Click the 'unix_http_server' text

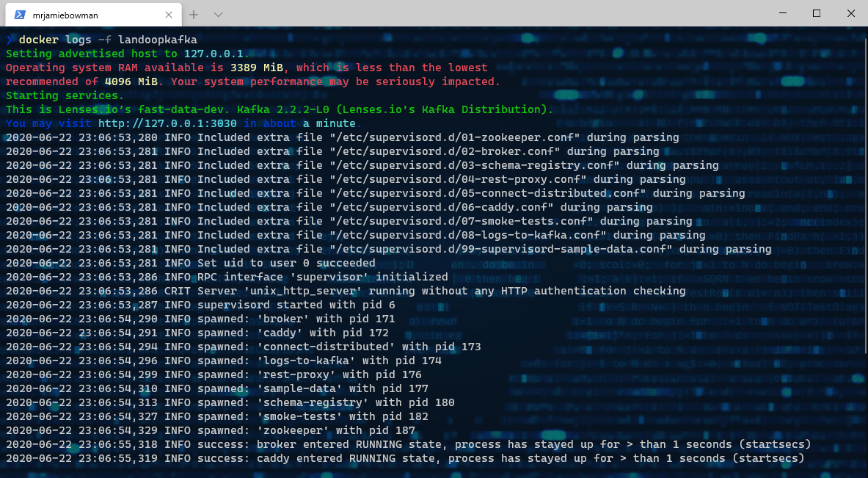point(303,291)
